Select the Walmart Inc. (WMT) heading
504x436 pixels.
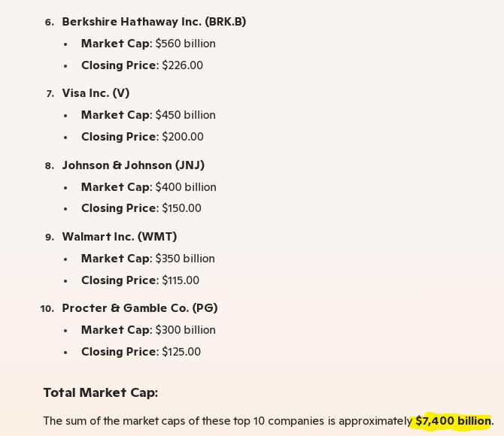119,237
